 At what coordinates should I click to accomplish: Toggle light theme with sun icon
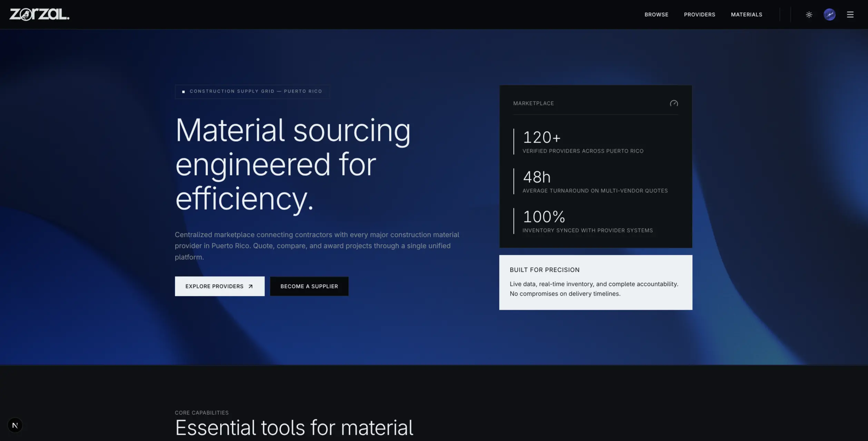click(809, 15)
